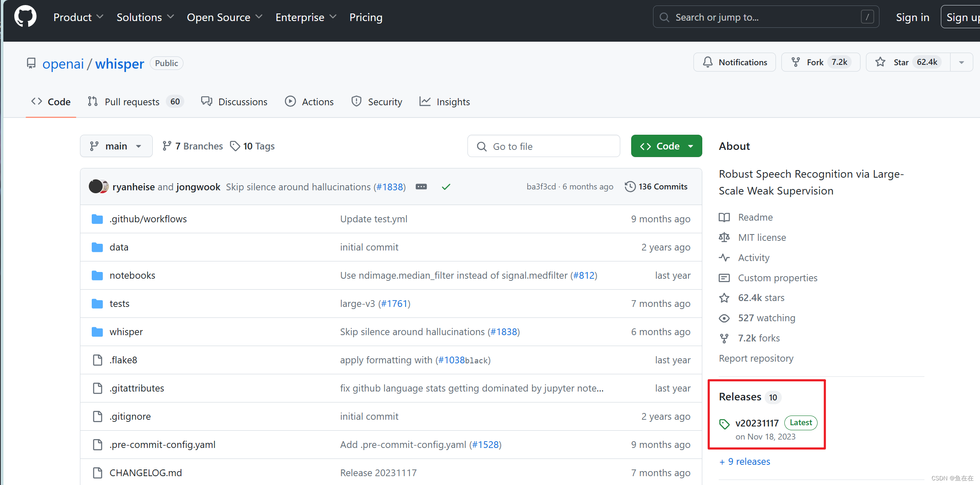Open the main branch selector
The image size is (980, 485).
[x=116, y=146]
